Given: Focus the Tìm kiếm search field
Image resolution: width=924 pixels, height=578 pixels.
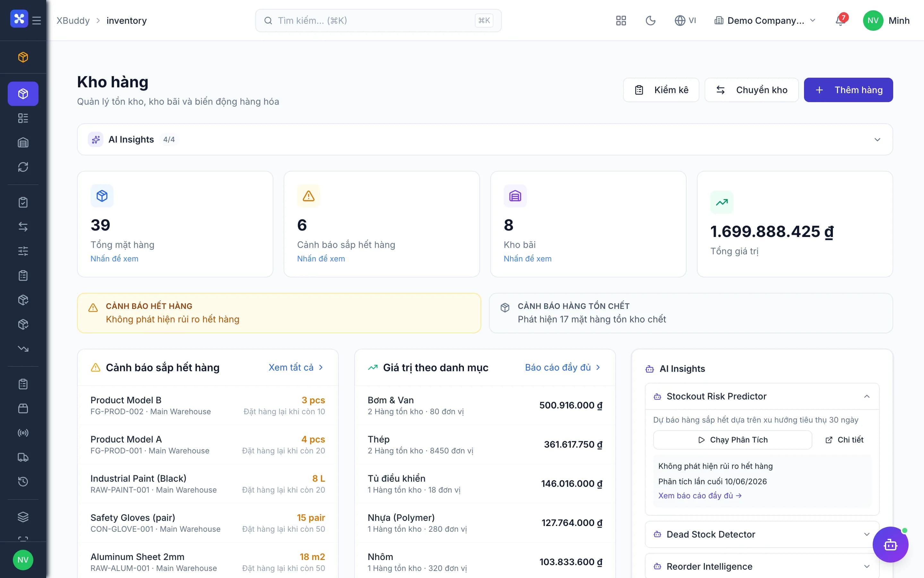Looking at the screenshot, I should [378, 21].
